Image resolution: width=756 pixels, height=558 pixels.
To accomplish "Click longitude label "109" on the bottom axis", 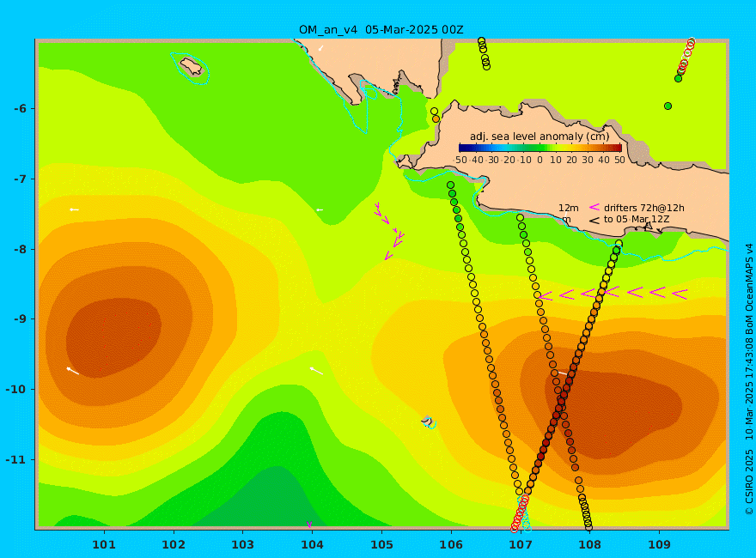I will pyautogui.click(x=660, y=544).
